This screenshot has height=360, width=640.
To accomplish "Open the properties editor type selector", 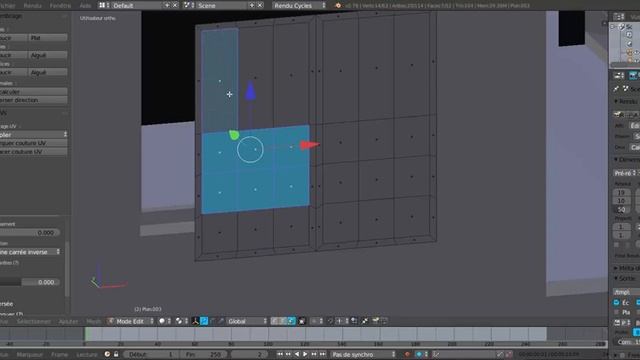I will point(619,76).
